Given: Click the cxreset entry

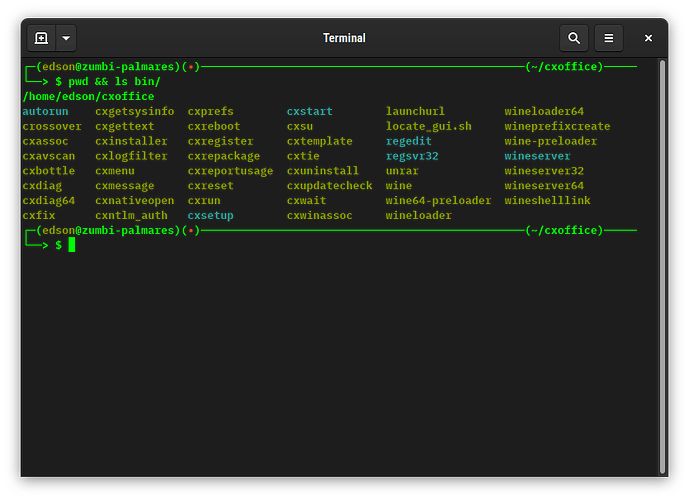Looking at the screenshot, I should [210, 185].
